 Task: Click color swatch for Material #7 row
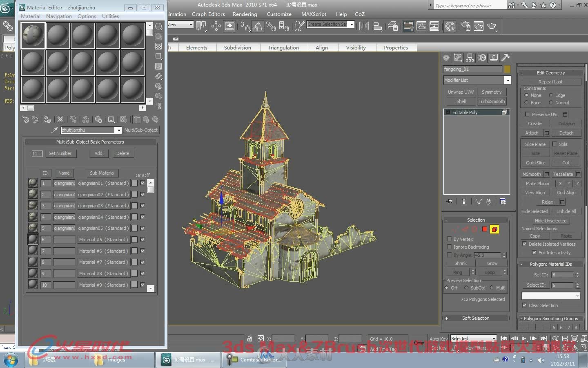tap(134, 262)
